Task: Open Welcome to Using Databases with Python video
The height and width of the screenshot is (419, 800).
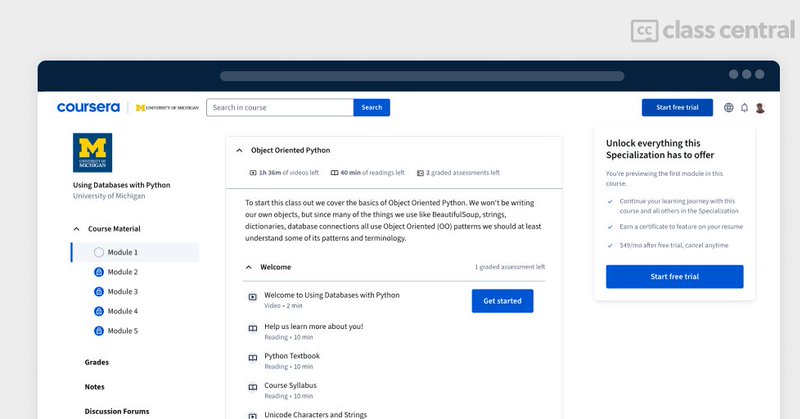Action: pyautogui.click(x=332, y=295)
